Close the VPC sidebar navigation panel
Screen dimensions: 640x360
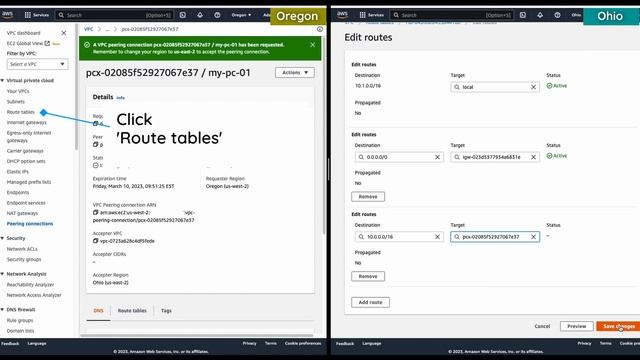tap(64, 33)
